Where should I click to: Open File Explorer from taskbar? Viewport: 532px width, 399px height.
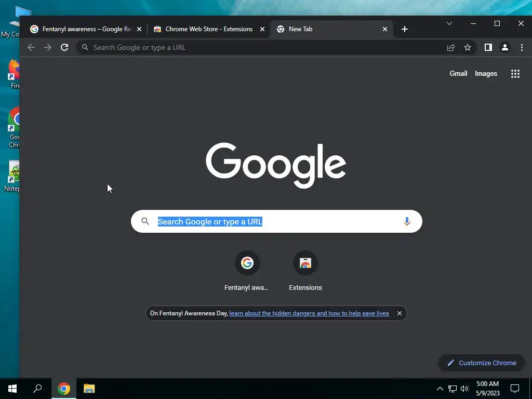[x=89, y=389]
